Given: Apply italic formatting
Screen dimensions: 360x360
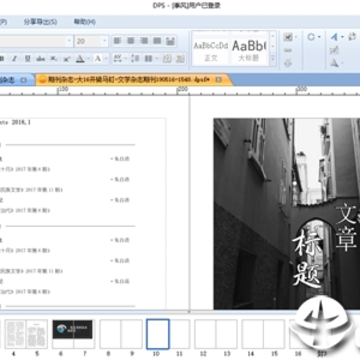Looking at the screenshot, I should pyautogui.click(x=14, y=59).
